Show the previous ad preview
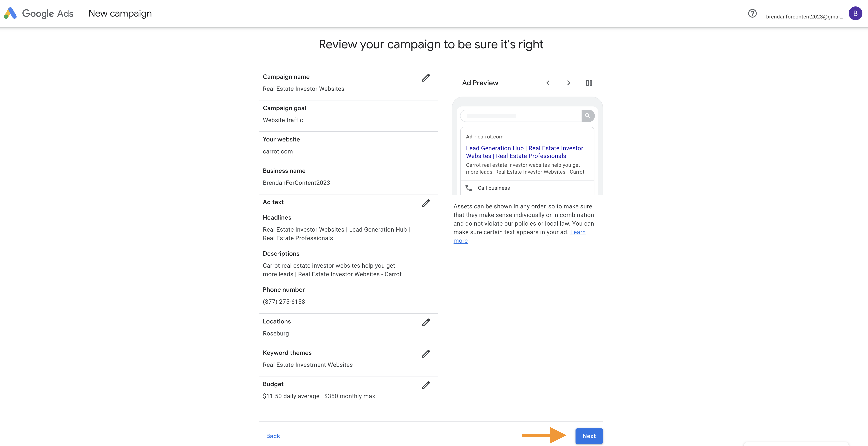The height and width of the screenshot is (446, 868). (x=548, y=83)
